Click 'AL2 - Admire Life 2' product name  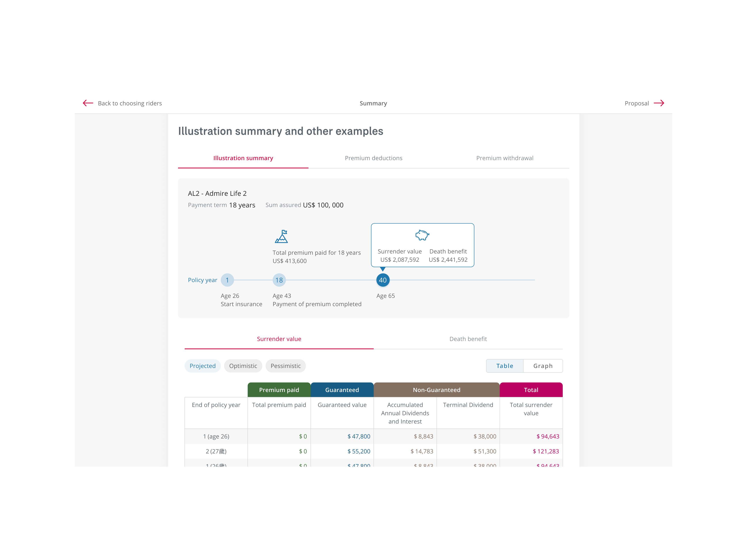tap(217, 194)
